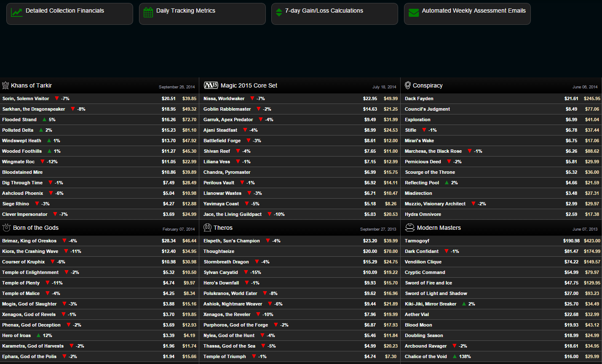The width and height of the screenshot is (602, 364).
Task: Click the green up arrow beside Polluted Delta
Action: point(41,130)
